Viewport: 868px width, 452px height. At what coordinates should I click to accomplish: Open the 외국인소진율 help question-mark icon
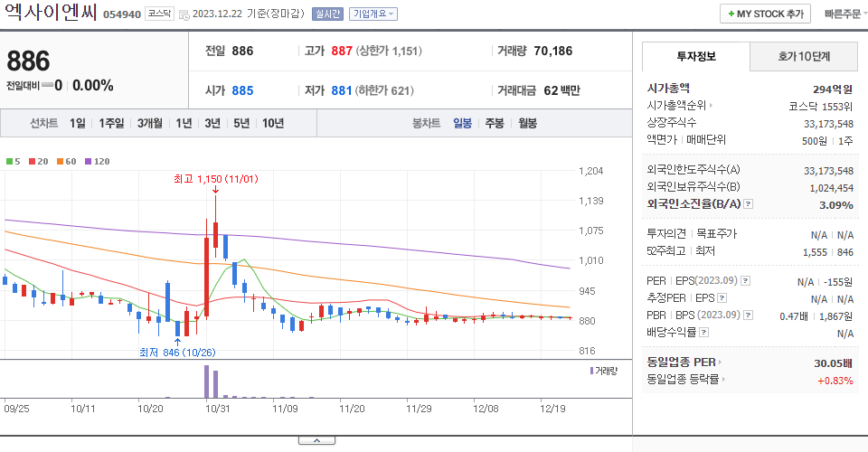(x=749, y=204)
